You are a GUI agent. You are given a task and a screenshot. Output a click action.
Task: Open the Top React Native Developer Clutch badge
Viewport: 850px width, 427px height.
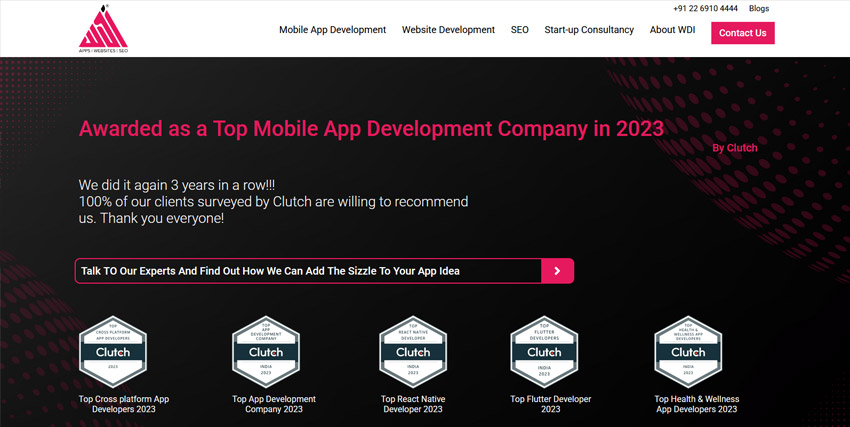(413, 352)
